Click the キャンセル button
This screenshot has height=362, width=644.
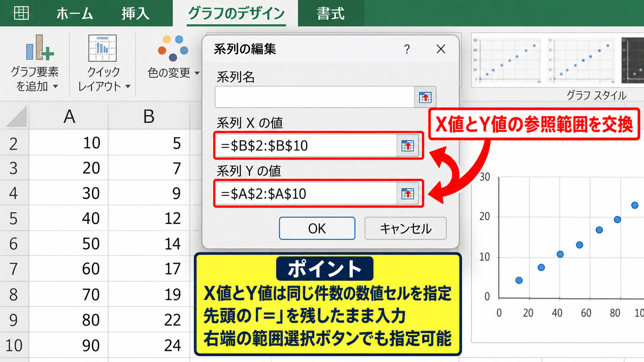(406, 228)
